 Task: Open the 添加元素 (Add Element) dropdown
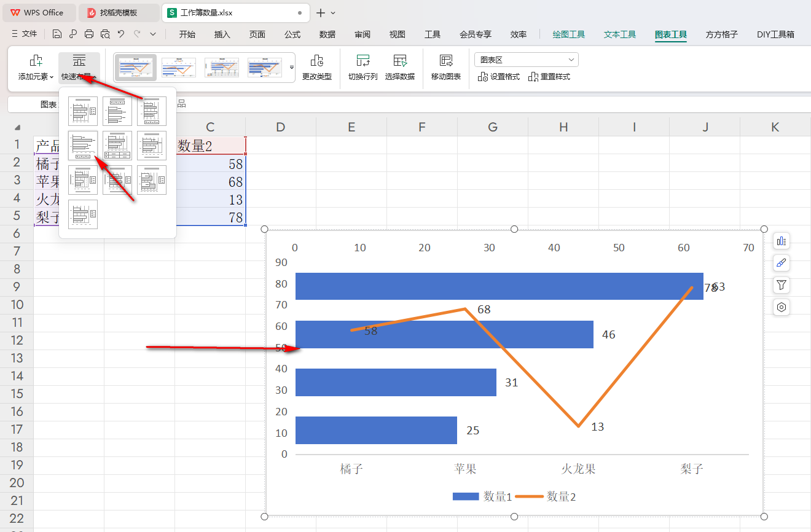(x=36, y=68)
